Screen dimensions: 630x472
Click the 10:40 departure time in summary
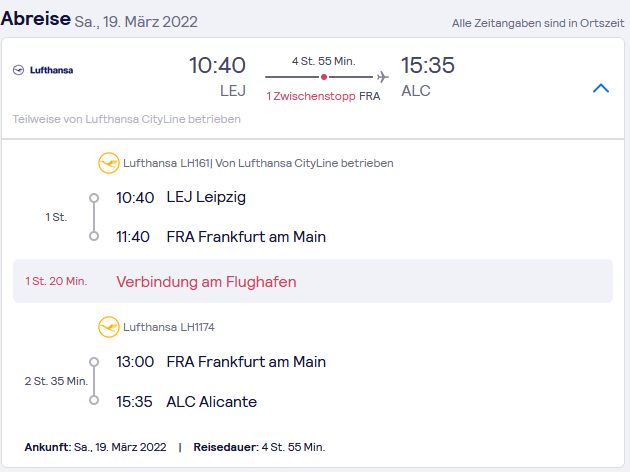[x=217, y=65]
